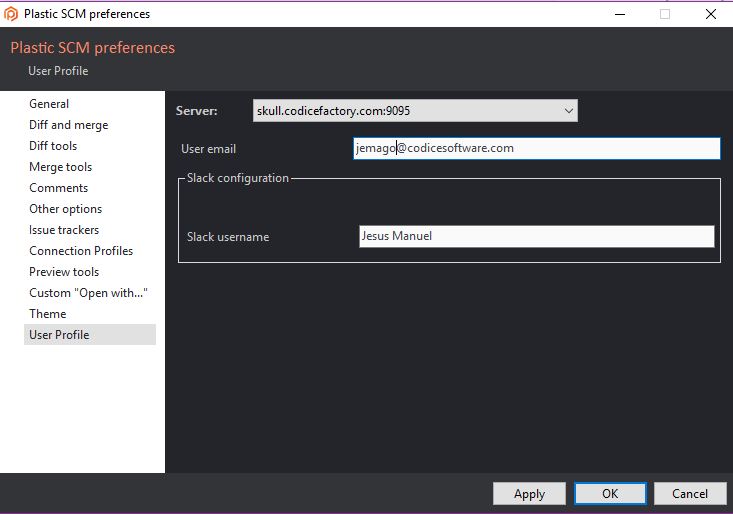Click the Slack configuration group label
This screenshot has width=733, height=514.
pyautogui.click(x=237, y=178)
